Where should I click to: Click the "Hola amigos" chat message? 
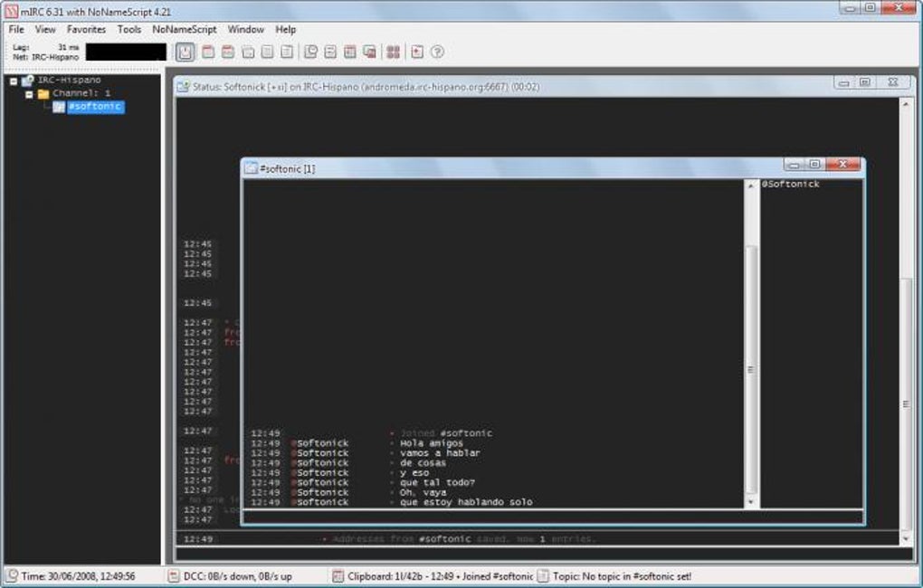[432, 443]
